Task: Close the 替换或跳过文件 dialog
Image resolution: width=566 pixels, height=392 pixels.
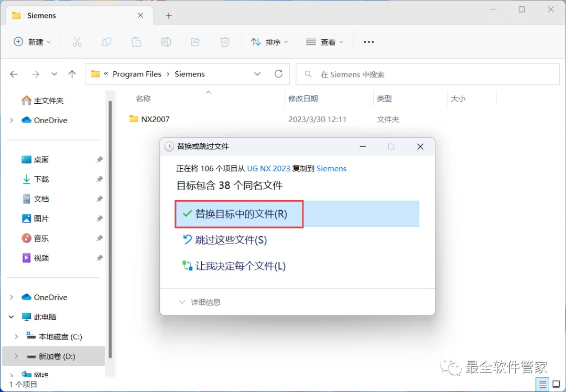Action: (x=420, y=147)
